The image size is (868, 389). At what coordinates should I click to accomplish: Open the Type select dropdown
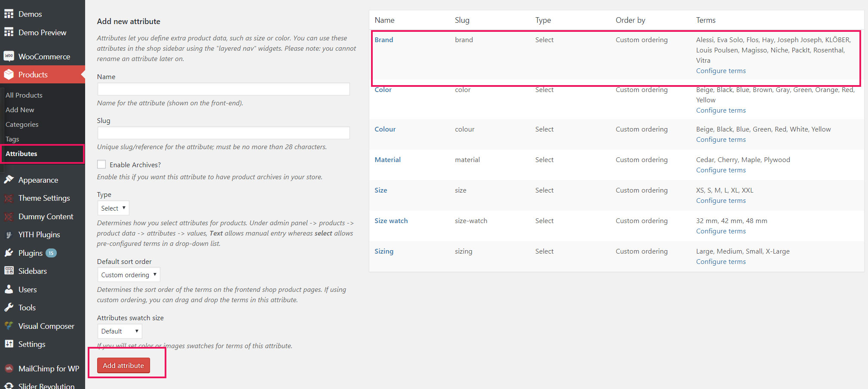point(113,208)
